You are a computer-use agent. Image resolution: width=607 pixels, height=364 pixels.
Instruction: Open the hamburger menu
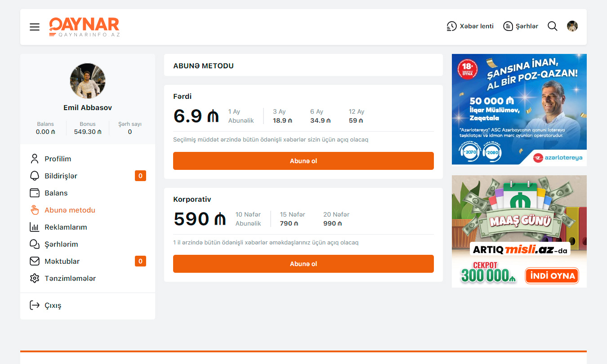35,27
